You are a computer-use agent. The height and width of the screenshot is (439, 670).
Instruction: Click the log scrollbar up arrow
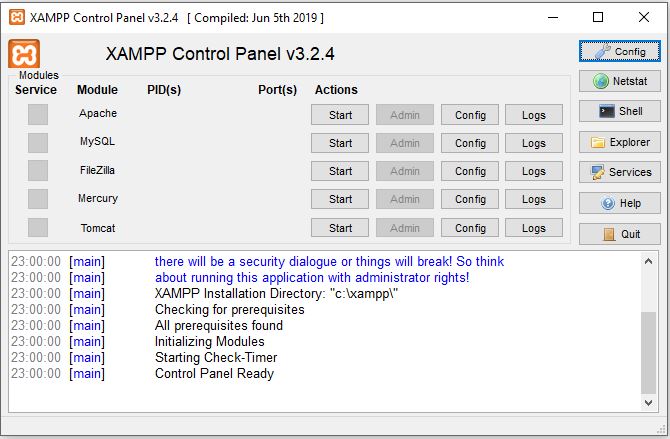(648, 261)
